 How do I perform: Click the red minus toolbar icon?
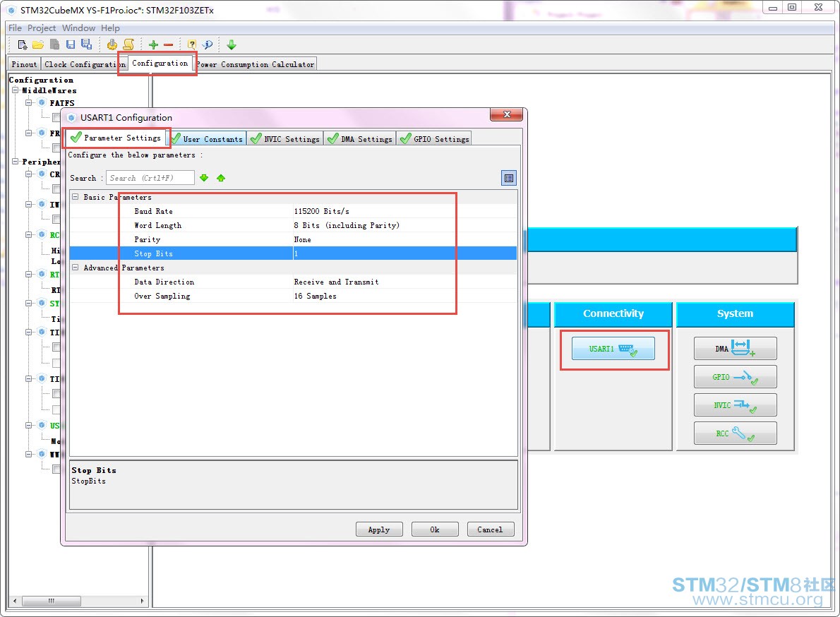[168, 45]
